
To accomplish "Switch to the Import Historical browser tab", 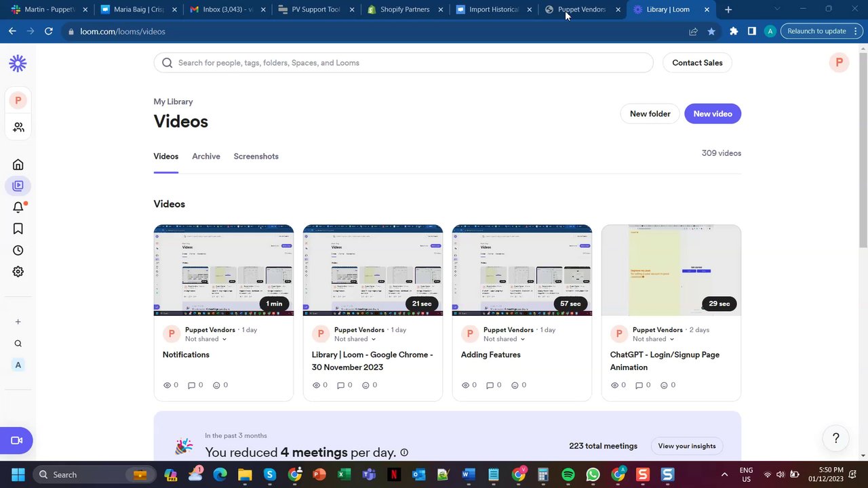I will 494,9.
